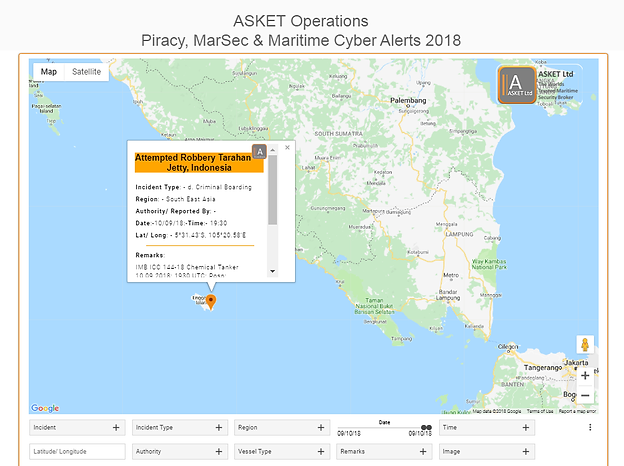Click the Date range slider handle
The image size is (624, 466).
tap(426, 427)
